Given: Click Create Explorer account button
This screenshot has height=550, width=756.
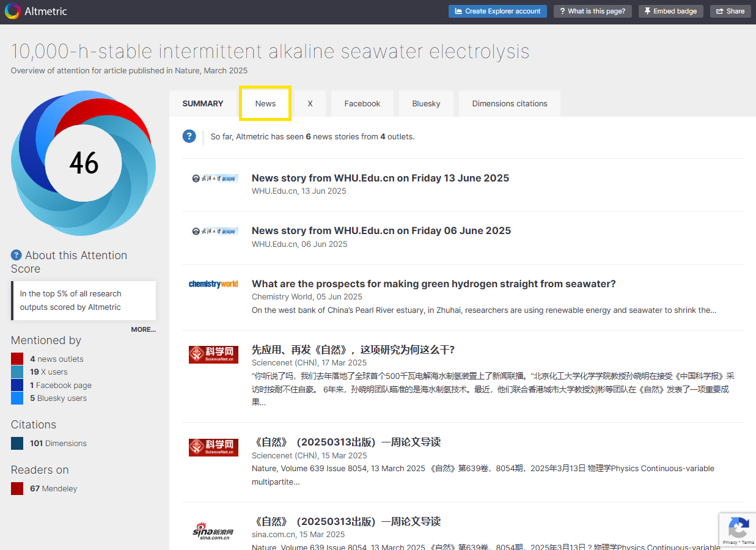Looking at the screenshot, I should pos(497,11).
